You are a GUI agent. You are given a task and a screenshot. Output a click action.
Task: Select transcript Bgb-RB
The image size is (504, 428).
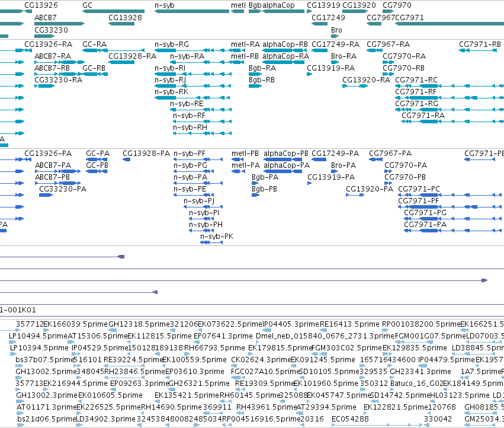(255, 86)
